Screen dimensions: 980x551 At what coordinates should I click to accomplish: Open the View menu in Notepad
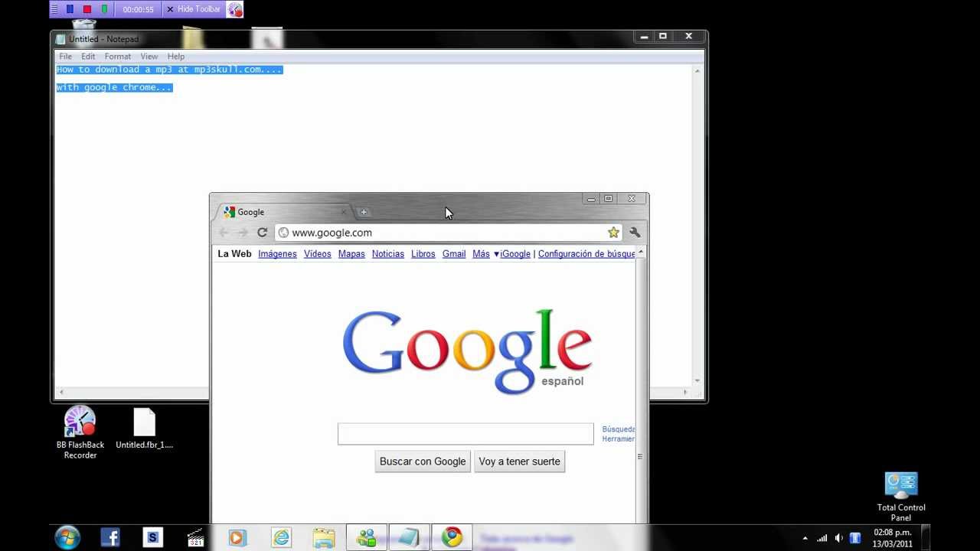(149, 57)
